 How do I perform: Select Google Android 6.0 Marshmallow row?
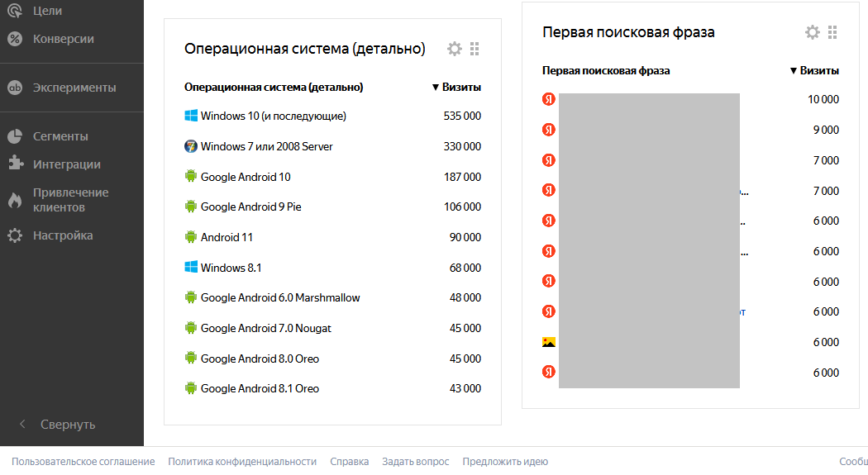tap(332, 297)
